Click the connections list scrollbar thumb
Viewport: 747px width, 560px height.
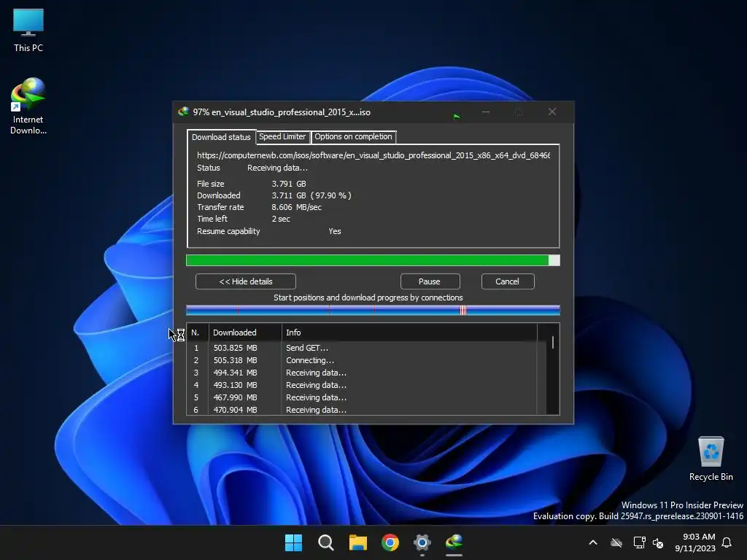pyautogui.click(x=553, y=343)
